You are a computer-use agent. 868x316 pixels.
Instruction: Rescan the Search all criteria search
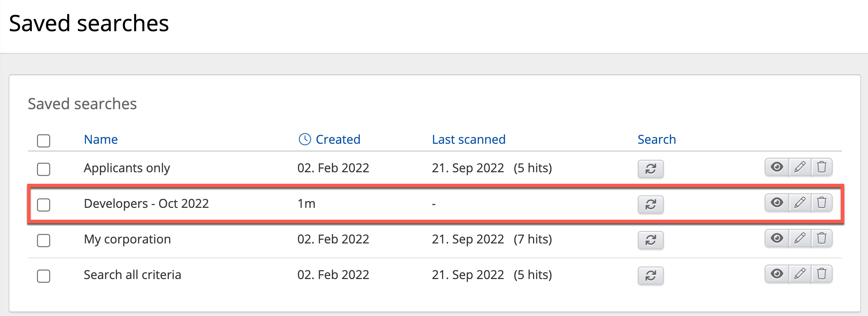click(650, 275)
